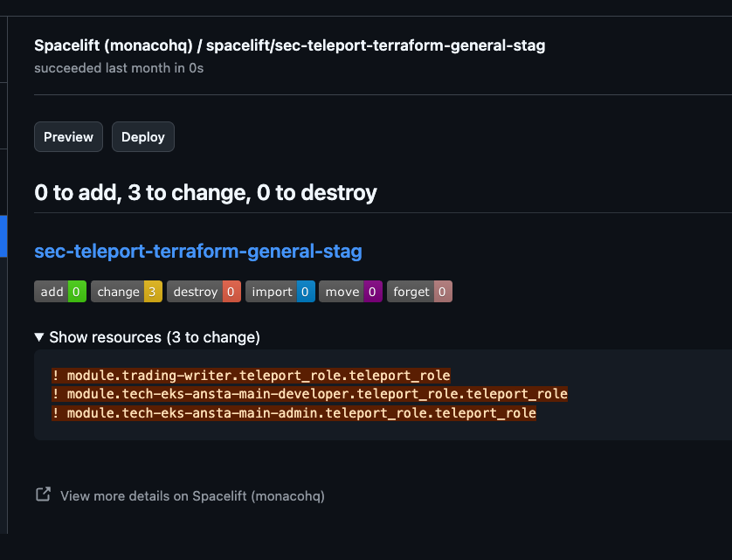Click the Deploy button

143,137
